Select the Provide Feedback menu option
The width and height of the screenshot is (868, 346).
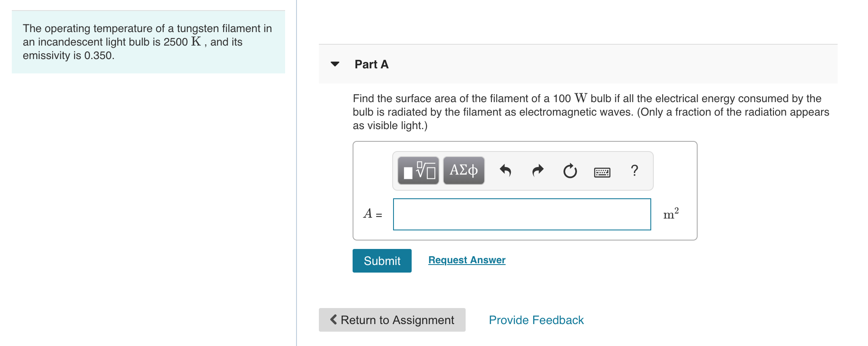(x=536, y=320)
